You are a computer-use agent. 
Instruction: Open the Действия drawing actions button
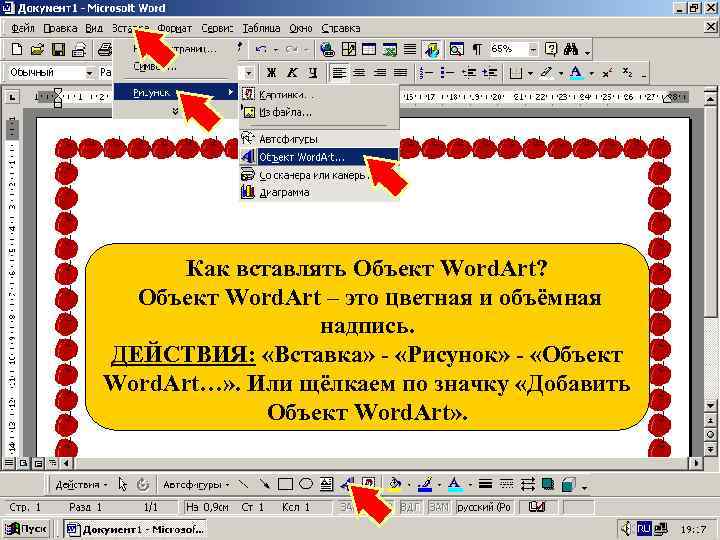[81, 484]
